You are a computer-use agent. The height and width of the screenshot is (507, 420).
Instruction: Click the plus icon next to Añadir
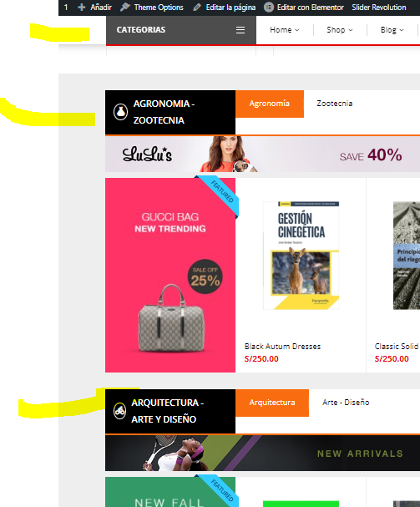click(82, 8)
